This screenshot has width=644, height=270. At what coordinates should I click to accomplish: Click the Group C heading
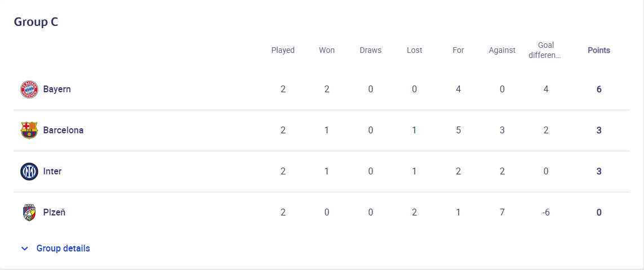36,22
